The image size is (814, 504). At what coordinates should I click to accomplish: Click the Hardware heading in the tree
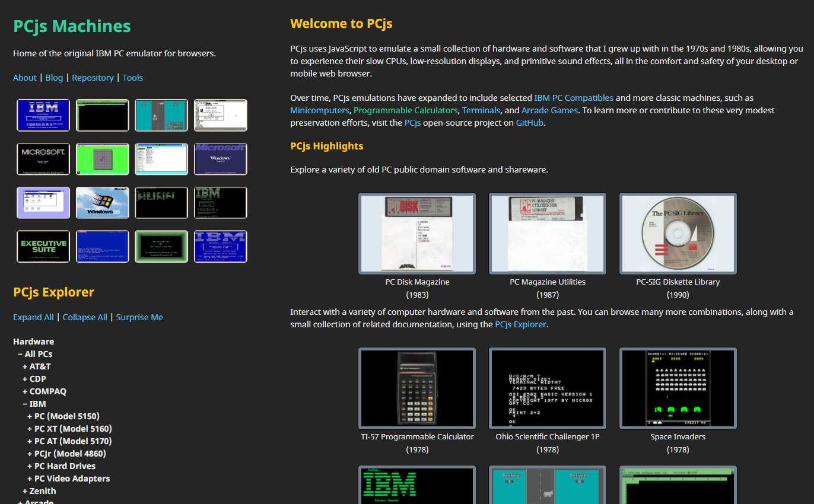(33, 342)
